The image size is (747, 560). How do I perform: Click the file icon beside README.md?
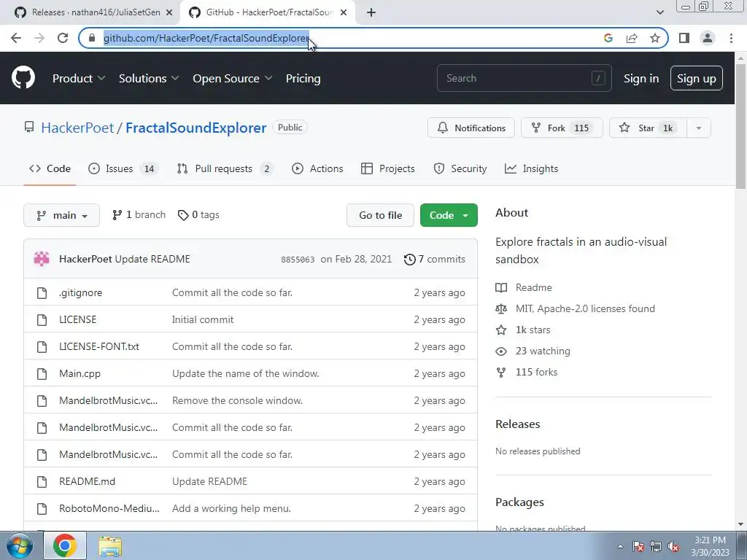[x=42, y=482]
